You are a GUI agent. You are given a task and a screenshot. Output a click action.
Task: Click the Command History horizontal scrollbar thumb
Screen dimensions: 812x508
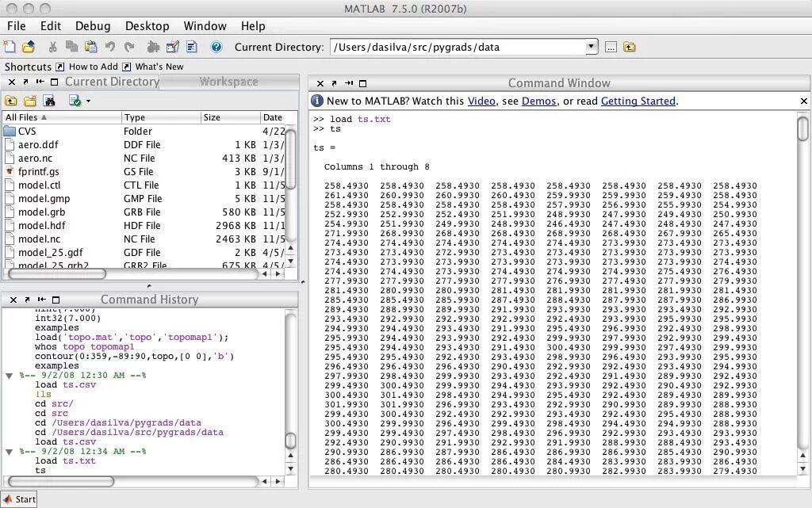[x=61, y=482]
